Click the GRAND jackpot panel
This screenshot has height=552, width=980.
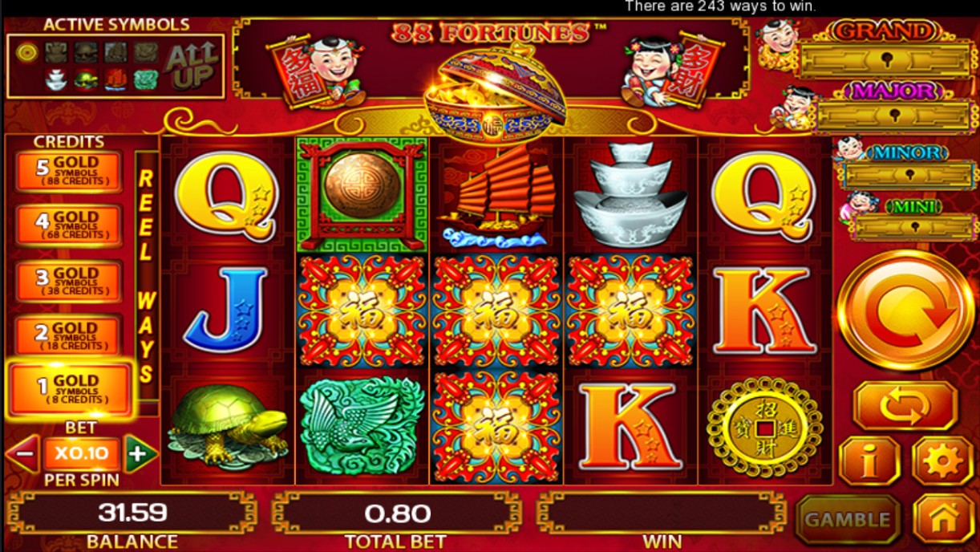[885, 51]
